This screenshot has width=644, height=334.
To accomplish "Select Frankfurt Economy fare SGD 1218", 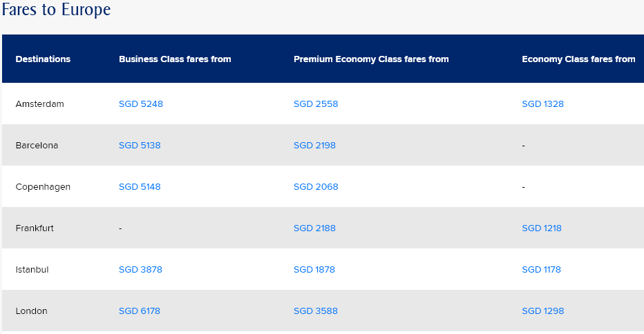I will coord(542,228).
